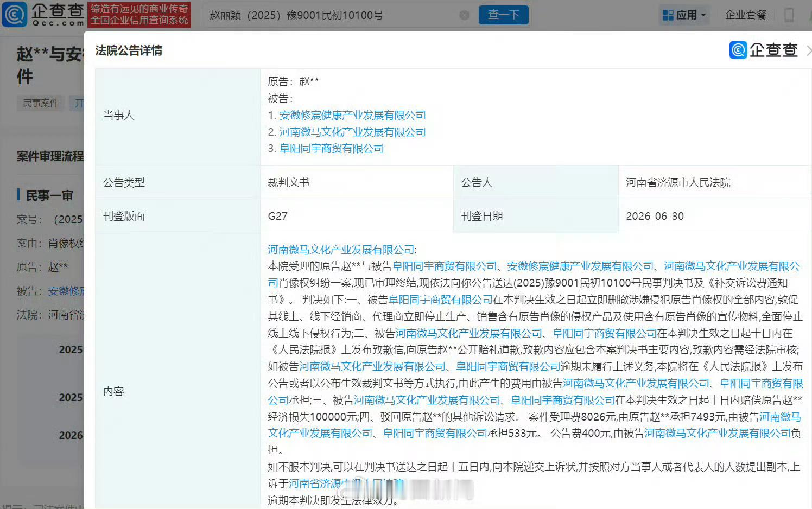Viewport: 812px width, 509px height.
Task: Click the 查一下 search button
Action: coord(503,15)
